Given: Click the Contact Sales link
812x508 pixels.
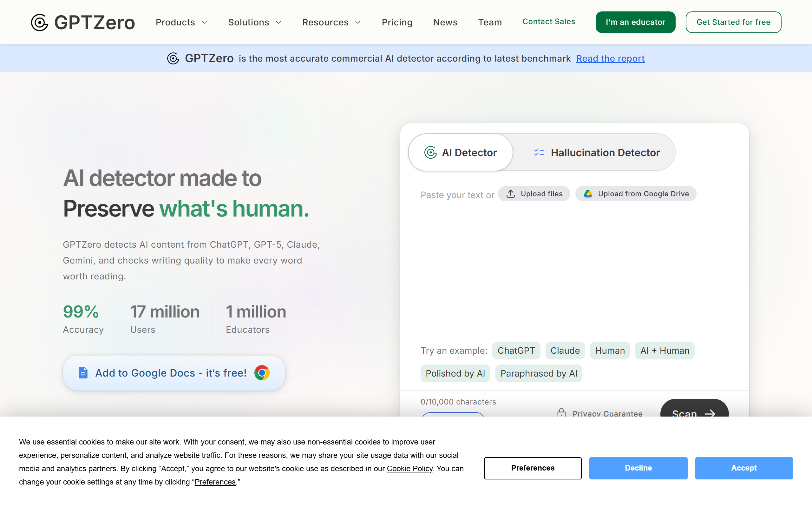Looking at the screenshot, I should click(x=549, y=22).
